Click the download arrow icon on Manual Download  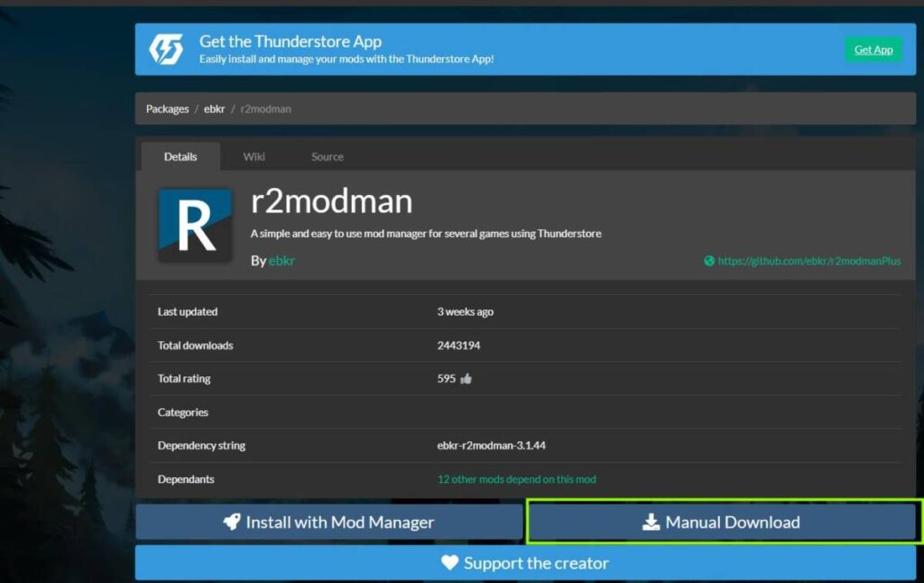[x=651, y=522]
